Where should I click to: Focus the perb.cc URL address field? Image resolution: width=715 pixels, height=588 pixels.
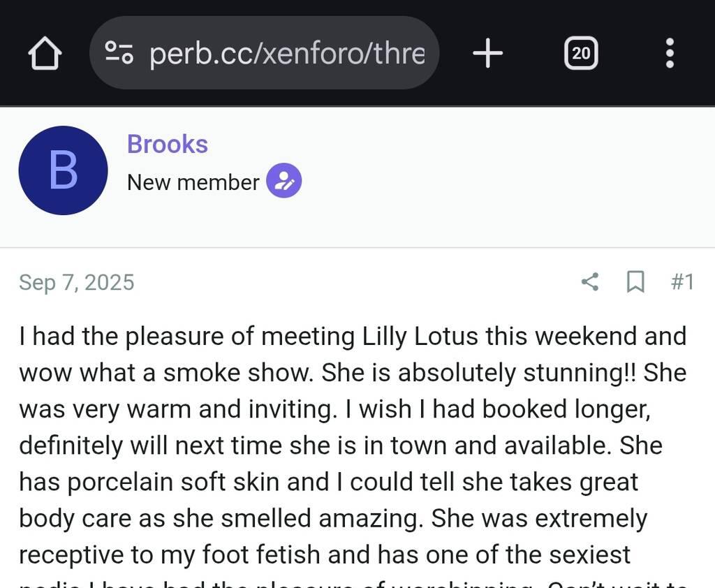coord(286,53)
